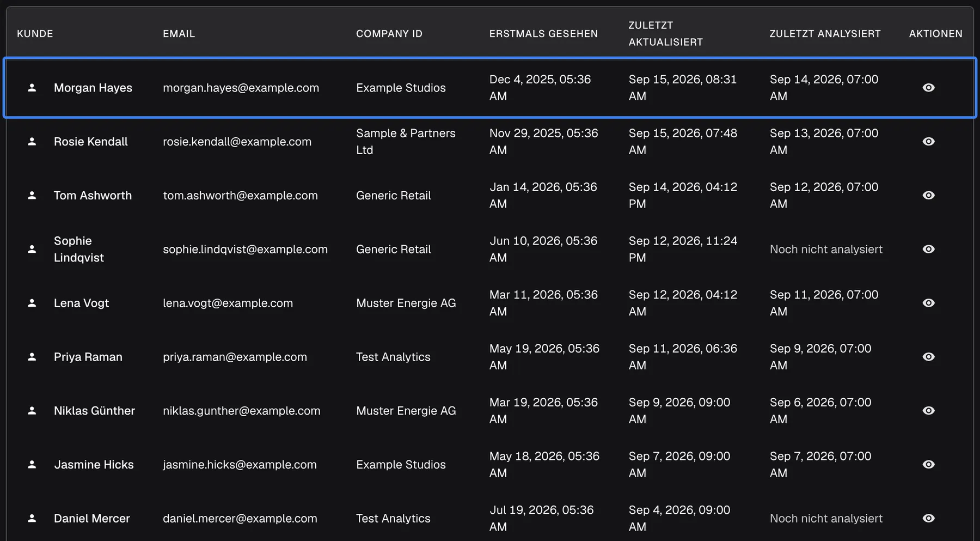This screenshot has width=980, height=541.
Task: Sort by the KUNDE column header
Action: click(35, 34)
